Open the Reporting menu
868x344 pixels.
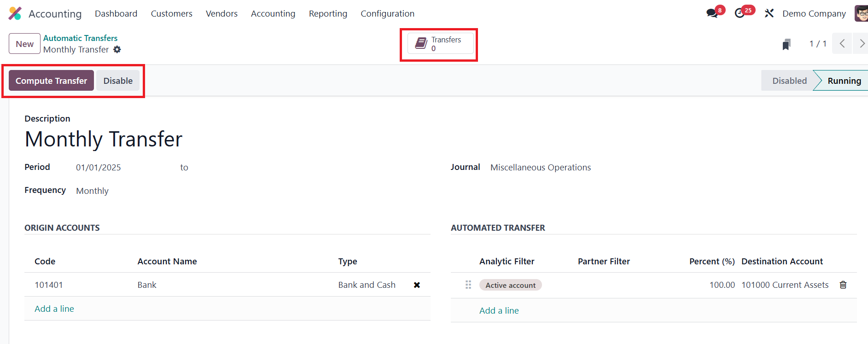pyautogui.click(x=328, y=13)
